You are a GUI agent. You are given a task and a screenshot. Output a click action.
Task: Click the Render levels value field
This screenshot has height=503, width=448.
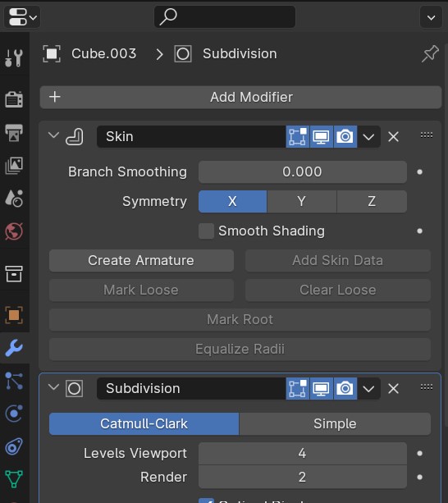point(303,477)
